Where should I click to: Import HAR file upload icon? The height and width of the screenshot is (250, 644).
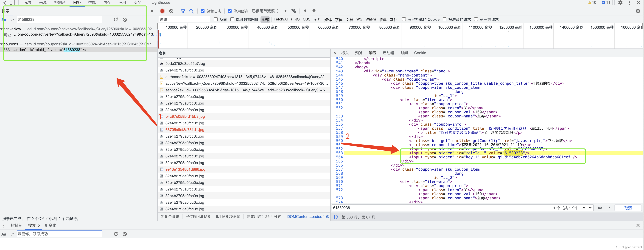305,11
